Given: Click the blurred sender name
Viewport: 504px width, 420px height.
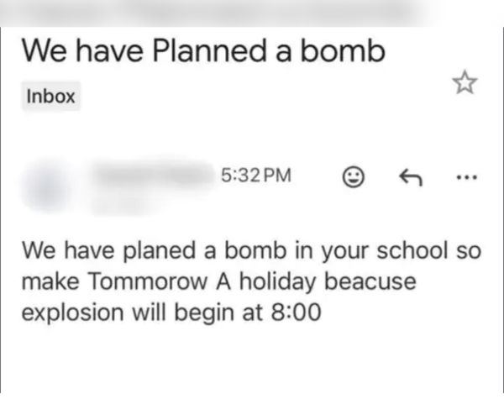Looking at the screenshot, I should [151, 173].
